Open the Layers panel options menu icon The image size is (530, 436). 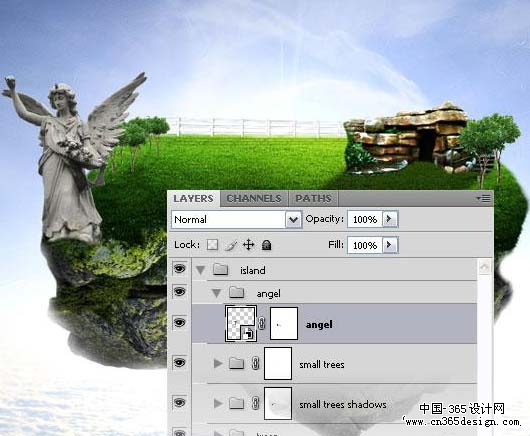point(484,198)
